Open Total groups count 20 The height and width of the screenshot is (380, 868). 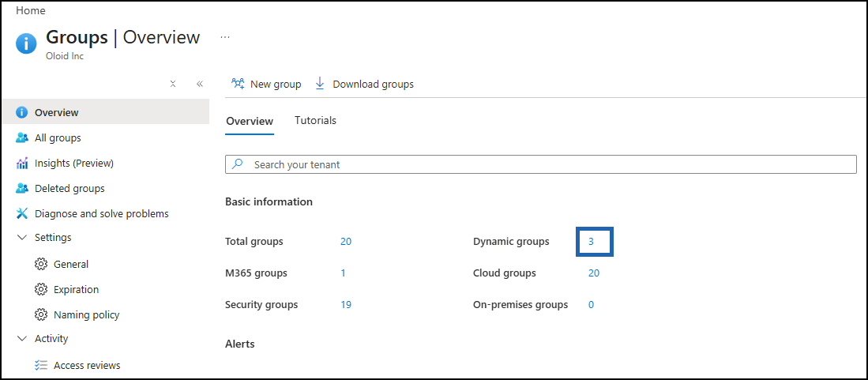point(346,242)
